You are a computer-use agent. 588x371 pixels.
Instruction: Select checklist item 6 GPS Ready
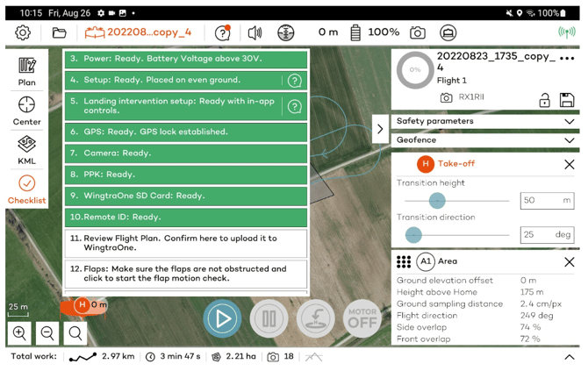coord(186,132)
